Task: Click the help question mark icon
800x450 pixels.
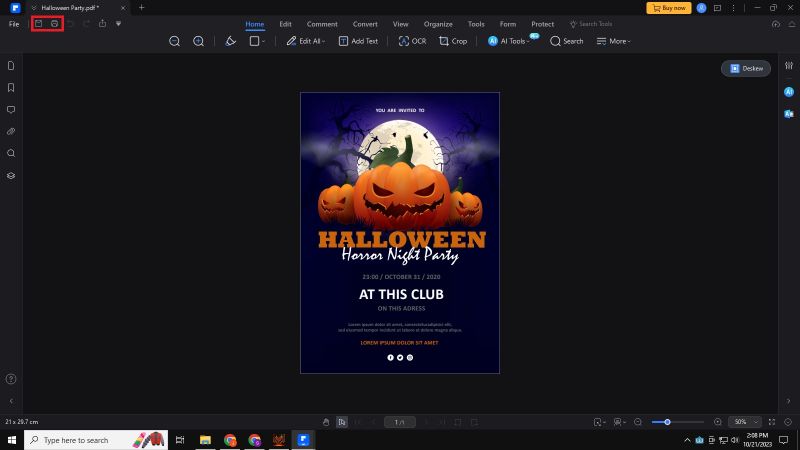Action: tap(11, 379)
